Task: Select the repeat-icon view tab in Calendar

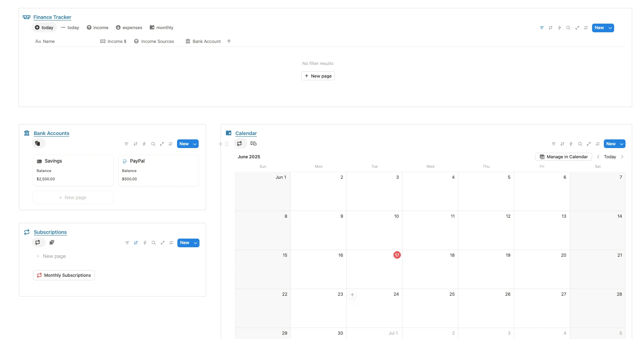Action: (x=240, y=144)
